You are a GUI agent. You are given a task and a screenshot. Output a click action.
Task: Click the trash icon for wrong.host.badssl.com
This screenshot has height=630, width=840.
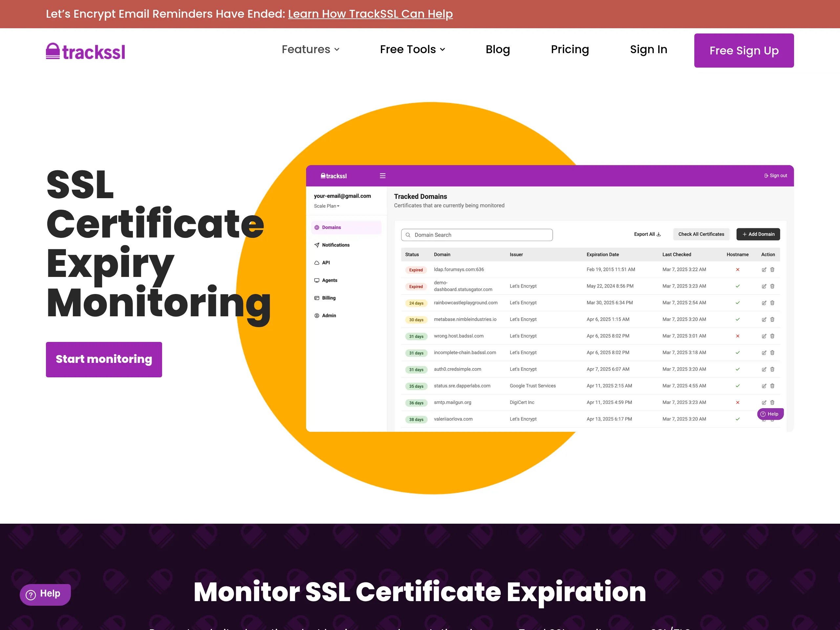click(772, 336)
